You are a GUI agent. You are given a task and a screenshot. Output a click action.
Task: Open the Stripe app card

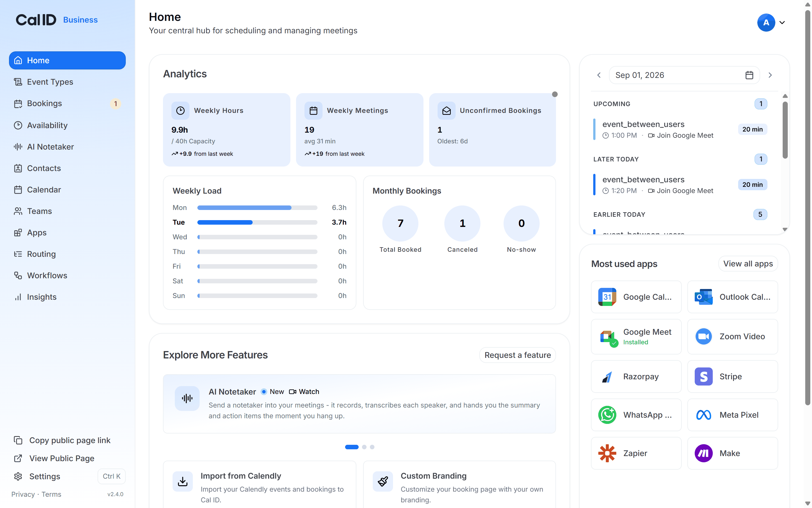click(x=732, y=377)
